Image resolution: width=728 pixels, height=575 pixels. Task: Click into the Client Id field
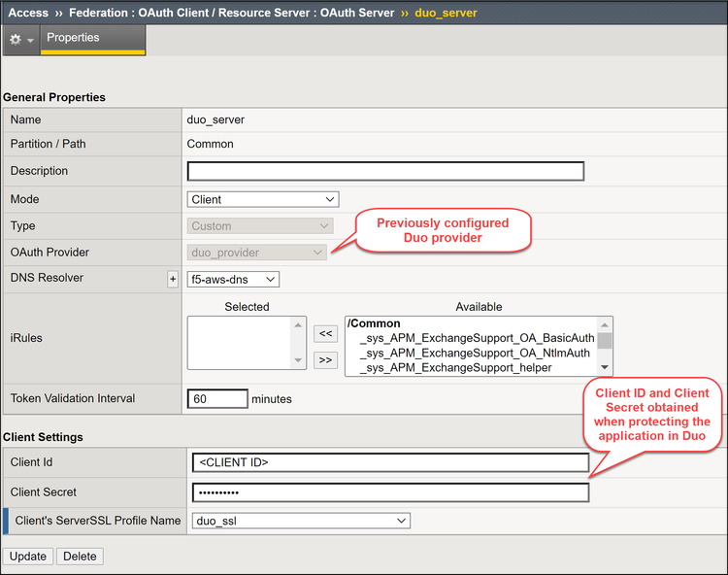tap(390, 462)
